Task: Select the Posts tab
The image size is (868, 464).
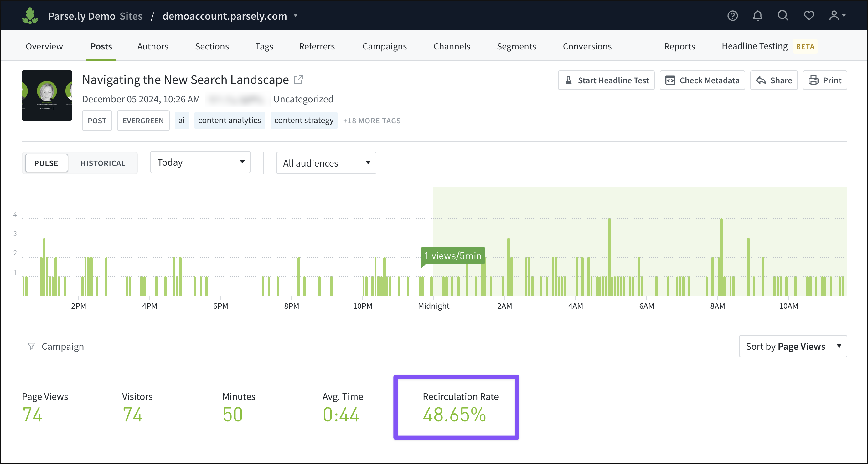Action: pos(101,46)
